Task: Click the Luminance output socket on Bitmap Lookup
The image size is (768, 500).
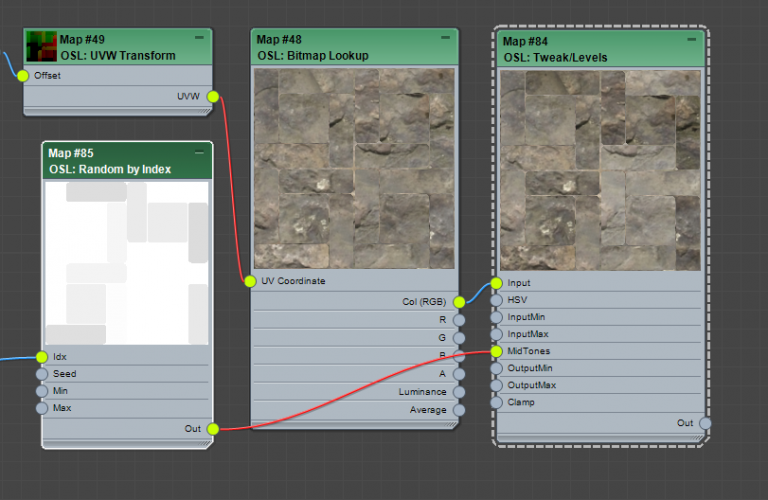Action: tap(459, 392)
